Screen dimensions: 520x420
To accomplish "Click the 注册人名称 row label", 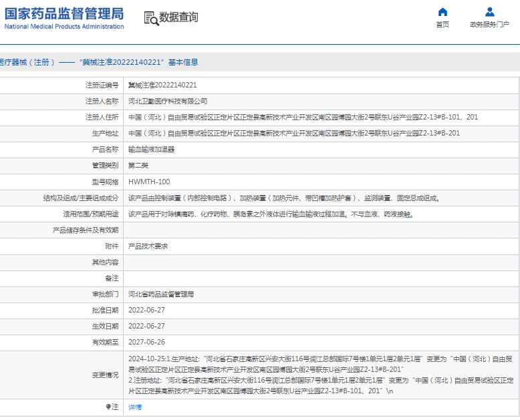I will 102,101.
